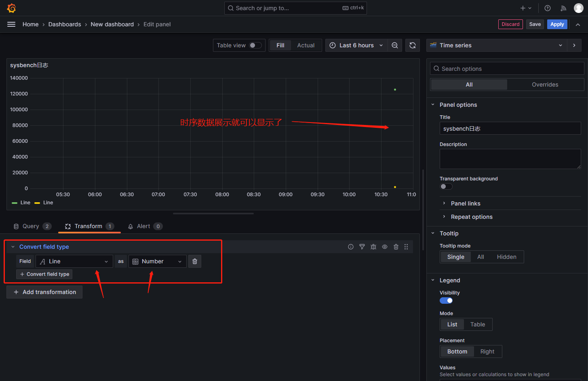
Task: Toggle the Table view switch
Action: 255,45
